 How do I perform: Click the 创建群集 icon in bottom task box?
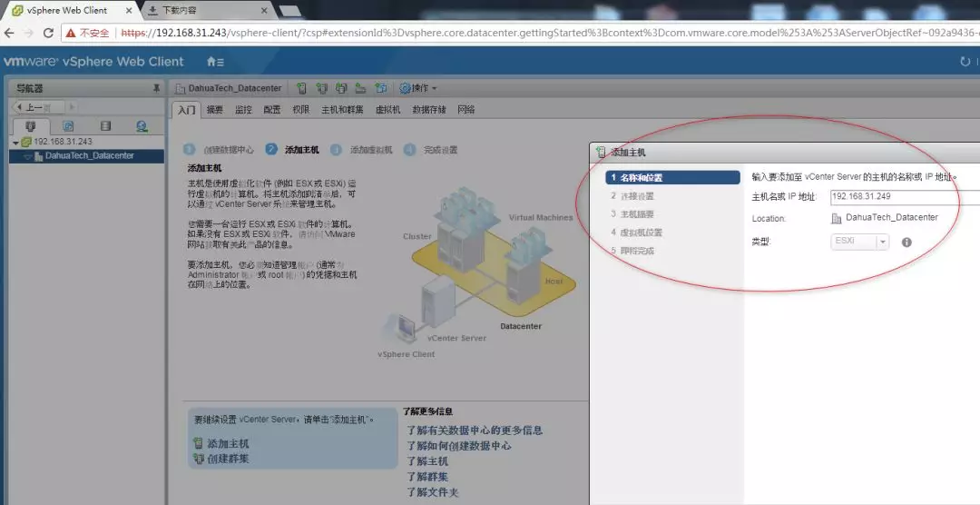pos(198,459)
